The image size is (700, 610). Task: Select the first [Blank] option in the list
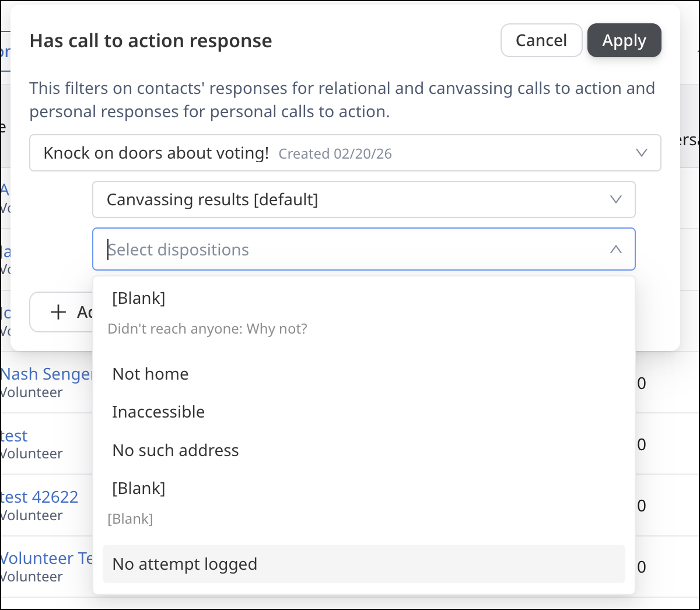[139, 298]
